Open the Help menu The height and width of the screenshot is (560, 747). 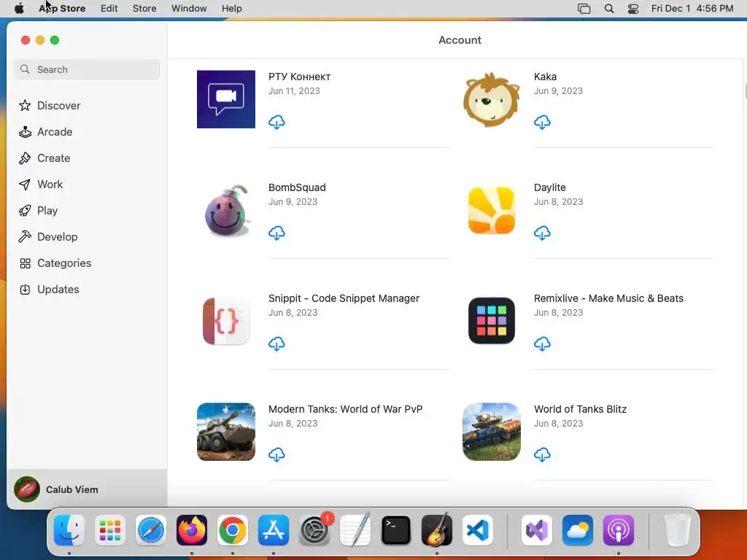pos(231,9)
